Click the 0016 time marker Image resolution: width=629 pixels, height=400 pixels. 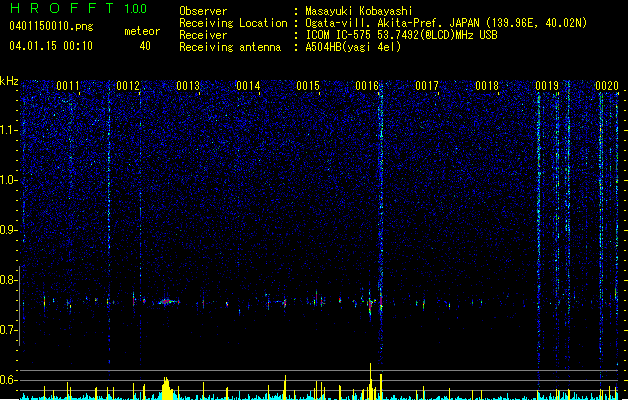[x=367, y=86]
